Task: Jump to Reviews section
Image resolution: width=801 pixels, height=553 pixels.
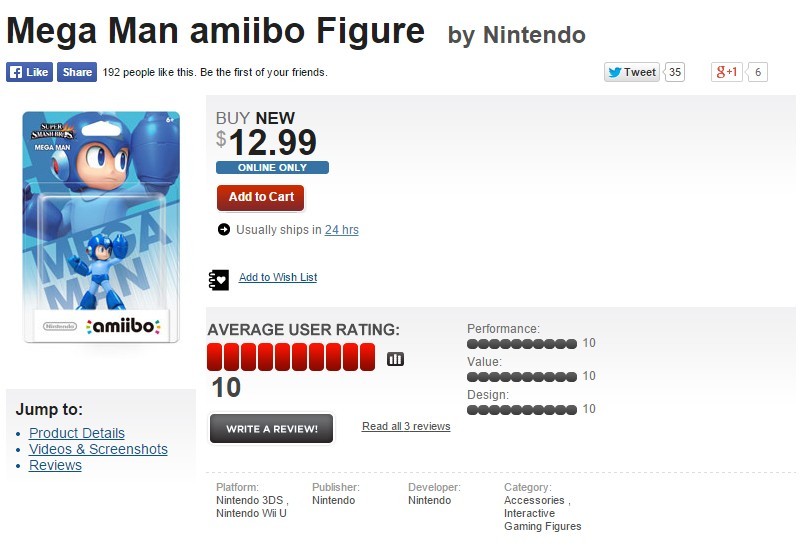Action: point(55,465)
